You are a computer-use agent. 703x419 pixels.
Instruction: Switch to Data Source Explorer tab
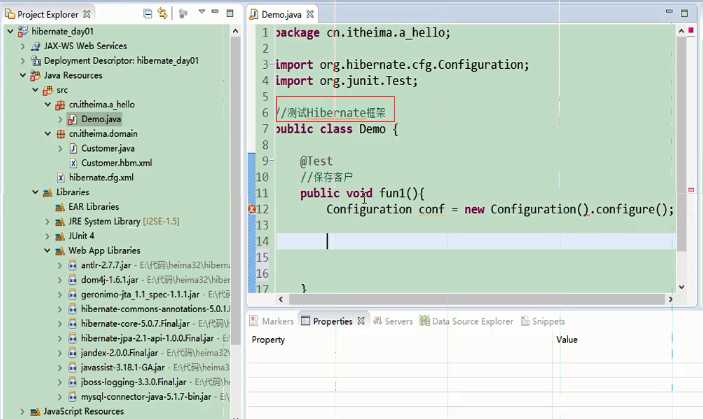467,321
